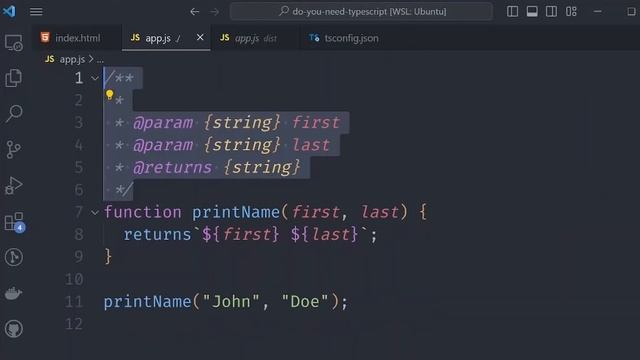Image resolution: width=640 pixels, height=360 pixels.
Task: Open the Docker view
Action: coord(13,293)
